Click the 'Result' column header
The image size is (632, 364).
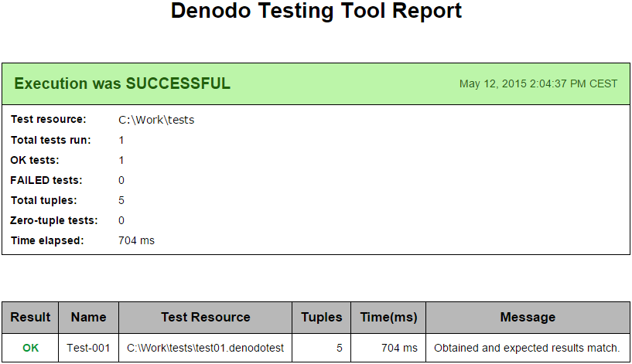30,318
